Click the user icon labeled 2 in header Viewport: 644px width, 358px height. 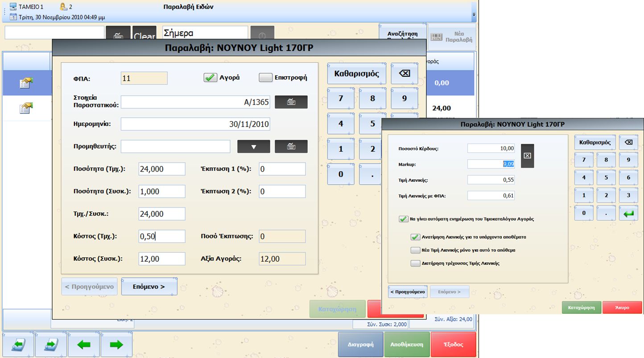(x=63, y=7)
